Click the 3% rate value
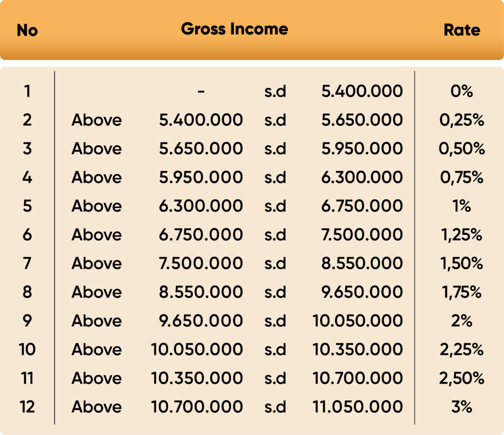The image size is (504, 435). 461,407
